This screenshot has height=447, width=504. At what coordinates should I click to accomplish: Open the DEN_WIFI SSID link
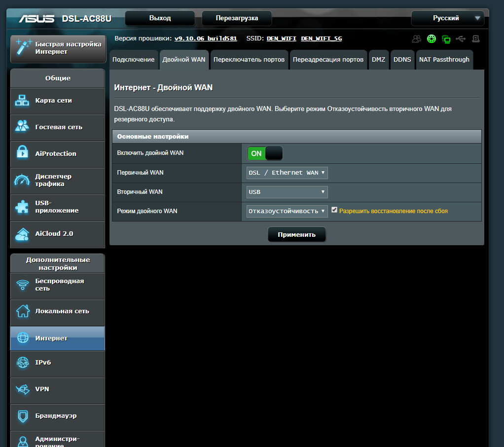pyautogui.click(x=281, y=38)
